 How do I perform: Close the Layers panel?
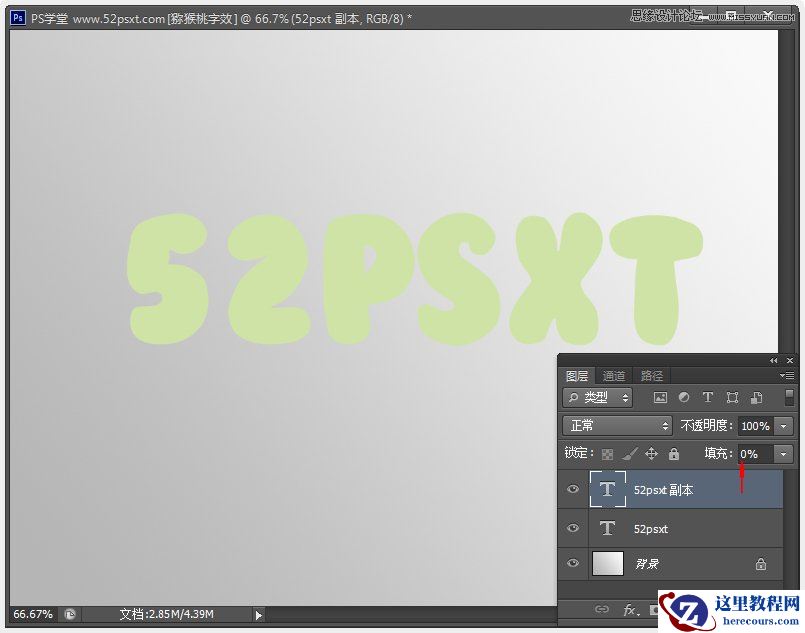(x=790, y=361)
